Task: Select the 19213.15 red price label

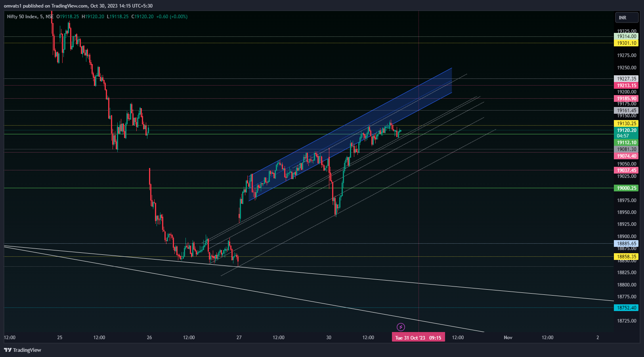Action: click(626, 86)
